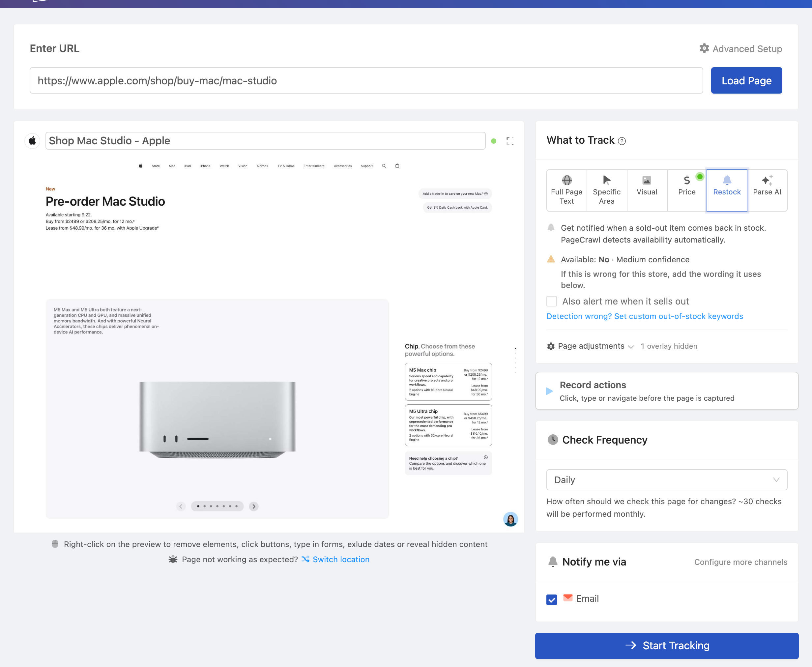Image resolution: width=812 pixels, height=667 pixels.
Task: Select the Restock tracking tab
Action: click(x=727, y=190)
